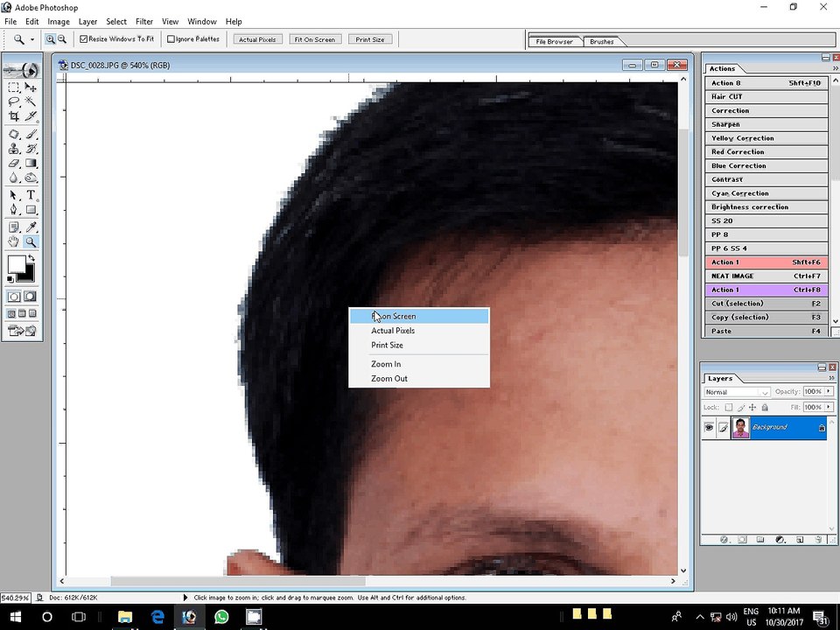
Task: Select the Move tool
Action: (31, 87)
